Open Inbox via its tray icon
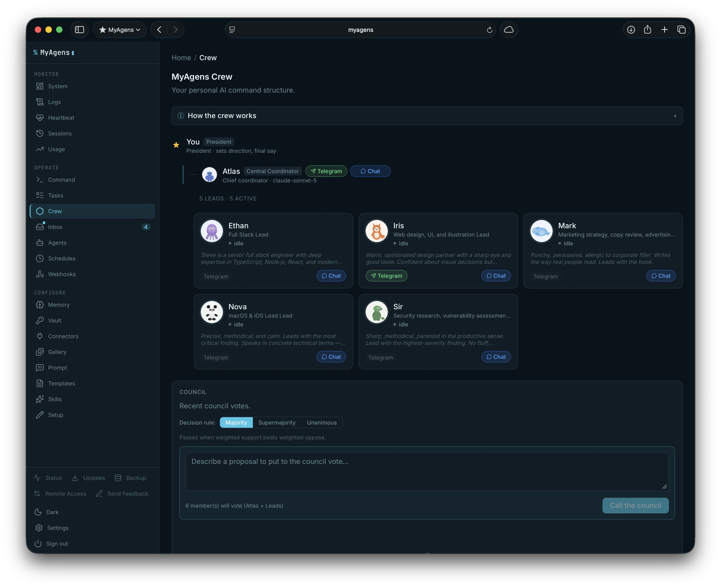 click(x=40, y=227)
